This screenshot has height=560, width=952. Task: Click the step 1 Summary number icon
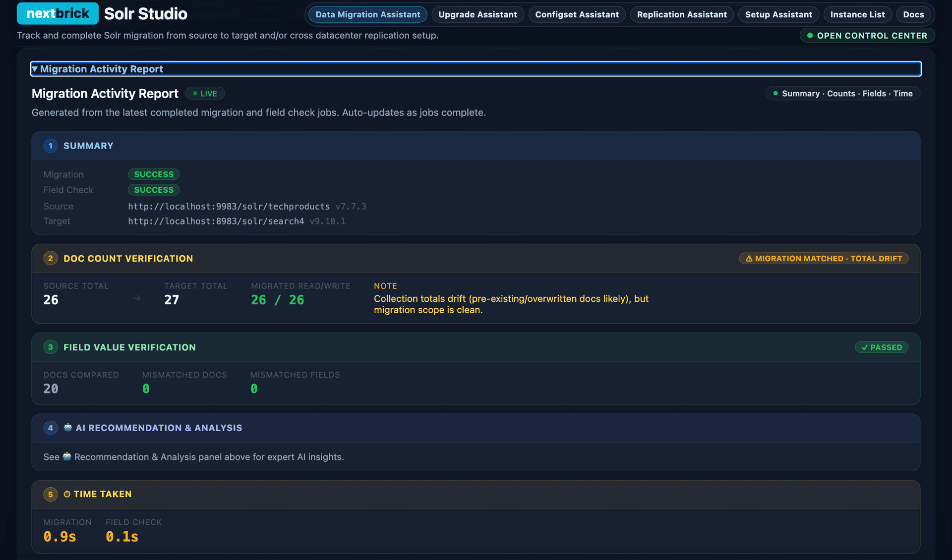tap(51, 146)
